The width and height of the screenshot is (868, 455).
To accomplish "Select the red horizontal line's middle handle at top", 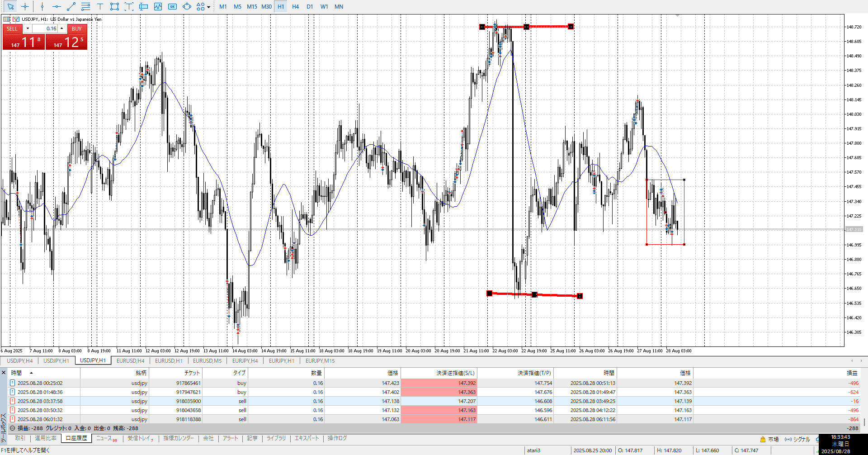I will (x=526, y=27).
